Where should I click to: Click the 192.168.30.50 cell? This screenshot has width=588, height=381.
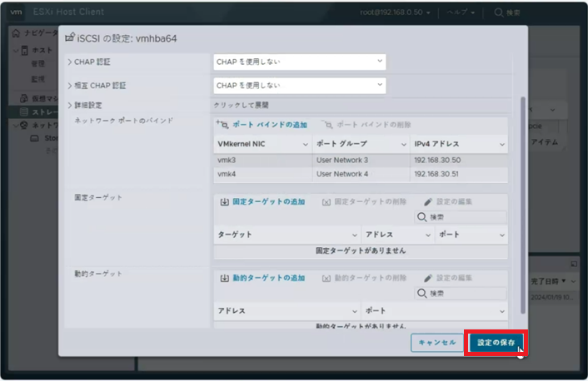(x=437, y=161)
